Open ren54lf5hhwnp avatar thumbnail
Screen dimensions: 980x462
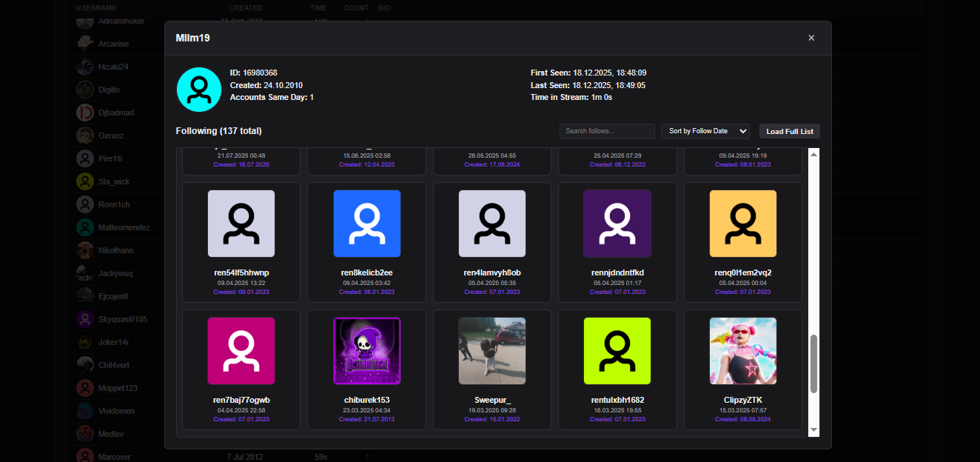click(x=241, y=224)
